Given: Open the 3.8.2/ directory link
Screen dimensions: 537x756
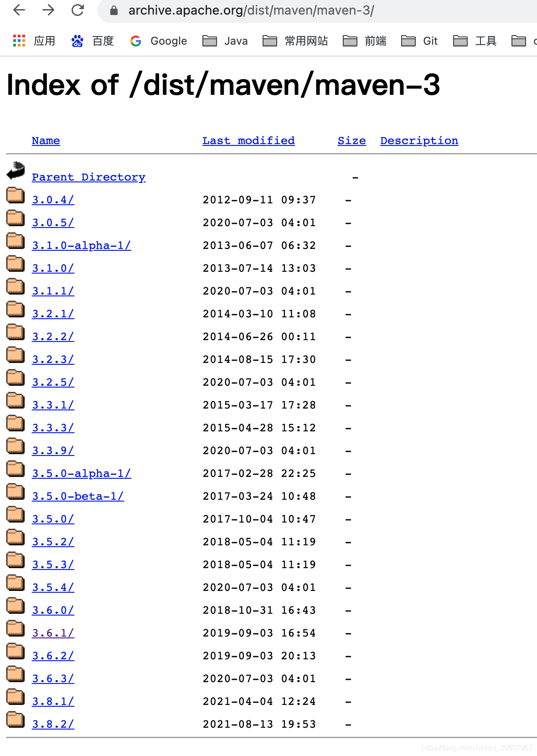Looking at the screenshot, I should tap(53, 724).
